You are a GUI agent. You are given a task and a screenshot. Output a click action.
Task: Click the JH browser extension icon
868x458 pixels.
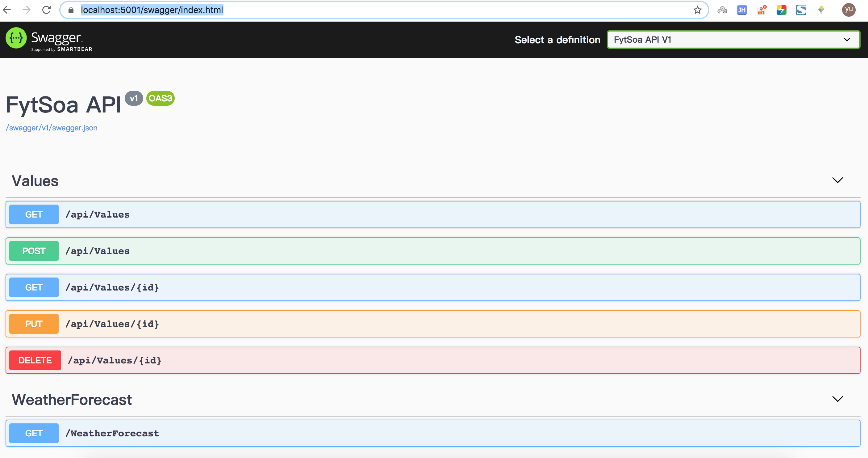[x=742, y=10]
